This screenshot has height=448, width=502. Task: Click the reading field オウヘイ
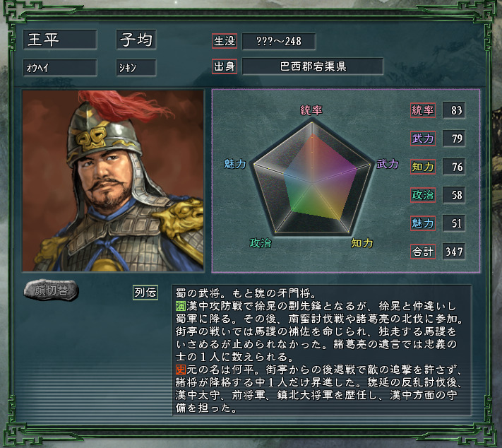[x=60, y=68]
